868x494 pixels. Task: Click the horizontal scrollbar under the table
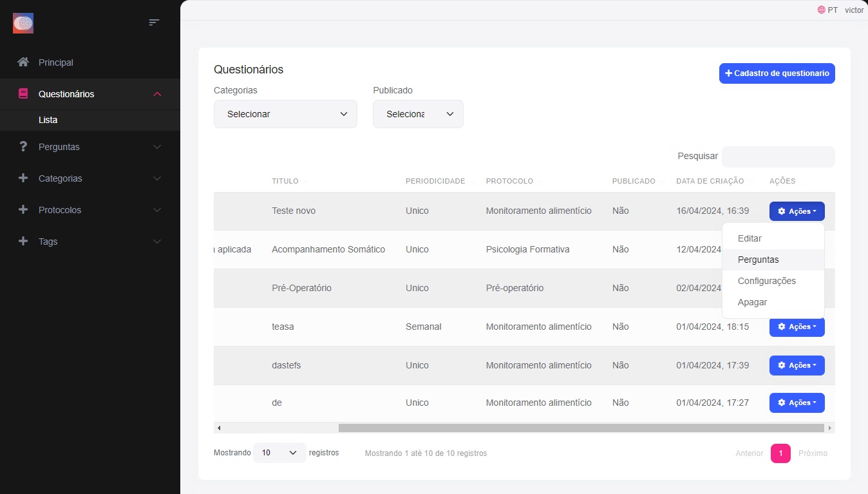click(581, 428)
